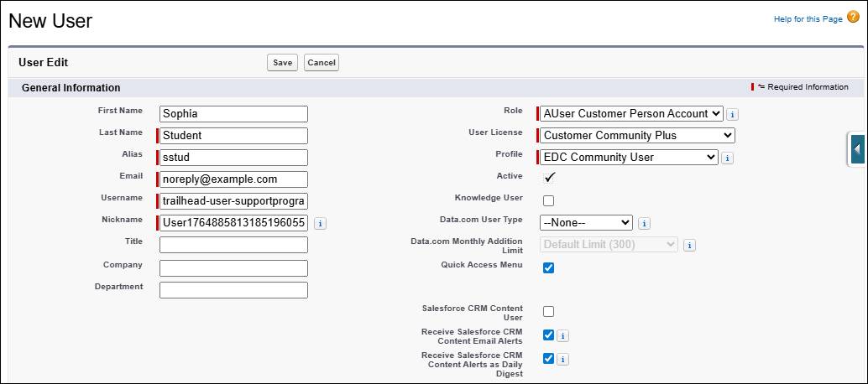
Task: Open the Help for this Page question mark icon
Action: click(853, 18)
